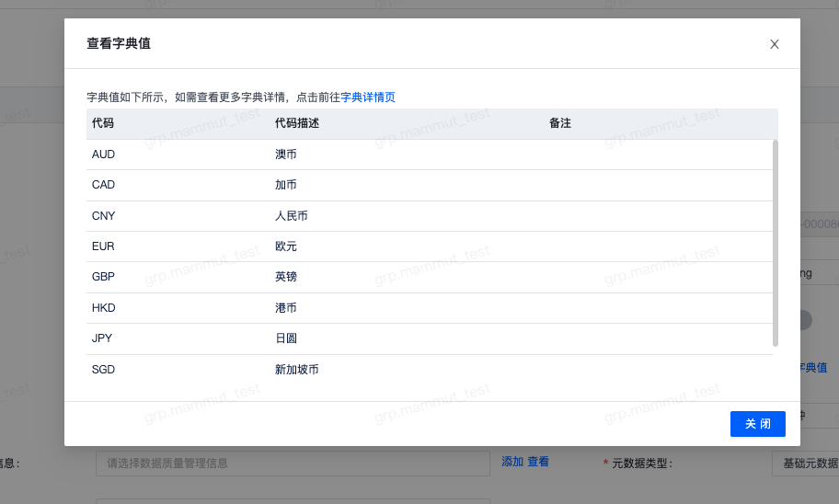Click the 加币 description cell
The width and height of the screenshot is (839, 504).
point(286,185)
